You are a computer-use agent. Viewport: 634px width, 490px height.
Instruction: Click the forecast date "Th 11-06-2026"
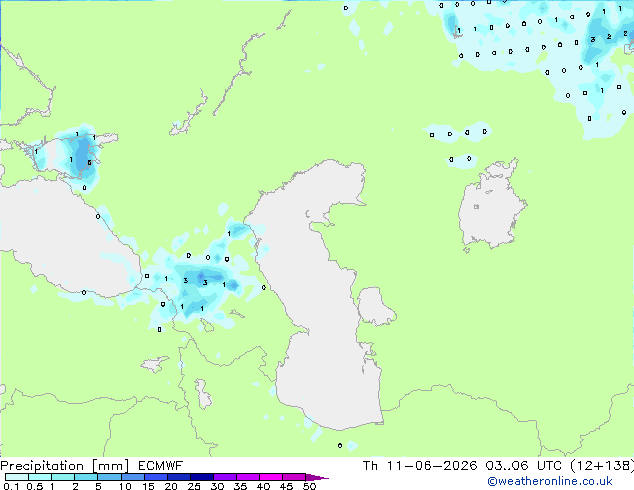[420, 466]
